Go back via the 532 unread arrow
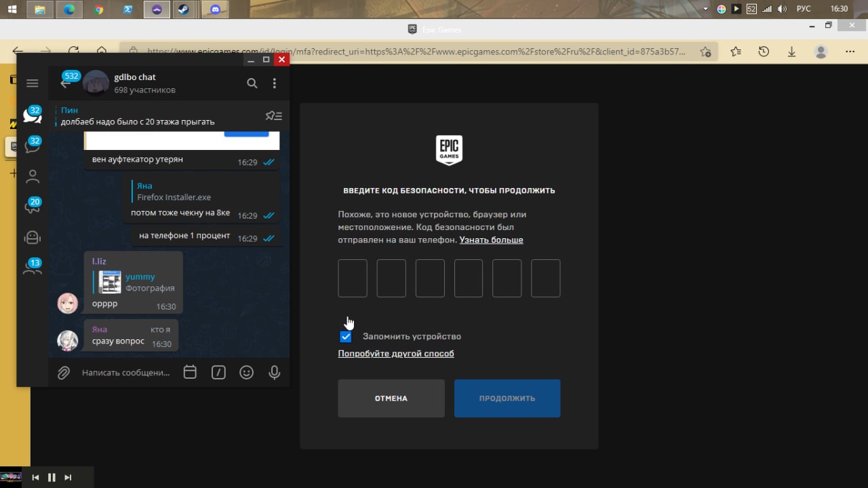This screenshot has height=488, width=868. click(x=66, y=83)
